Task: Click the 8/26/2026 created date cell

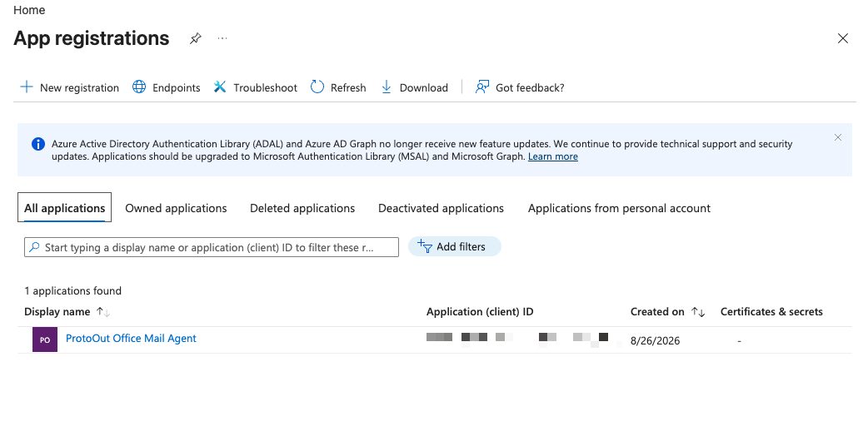Action: (x=655, y=340)
